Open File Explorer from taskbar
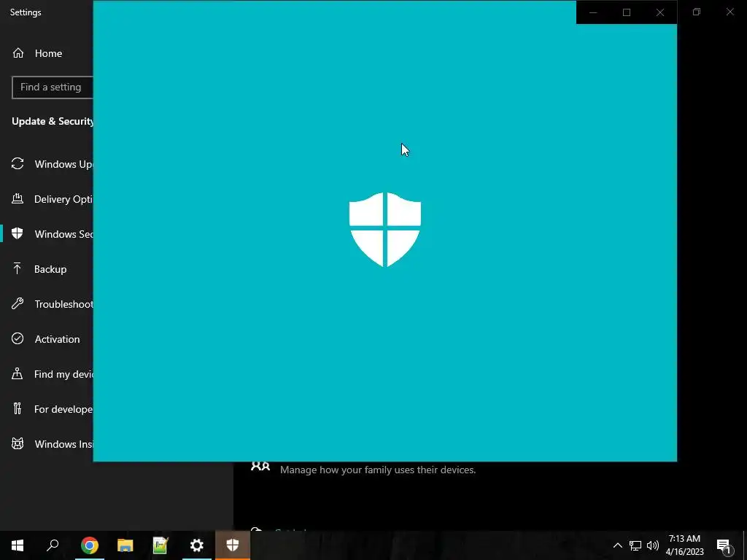Image resolution: width=747 pixels, height=560 pixels. coord(125,545)
